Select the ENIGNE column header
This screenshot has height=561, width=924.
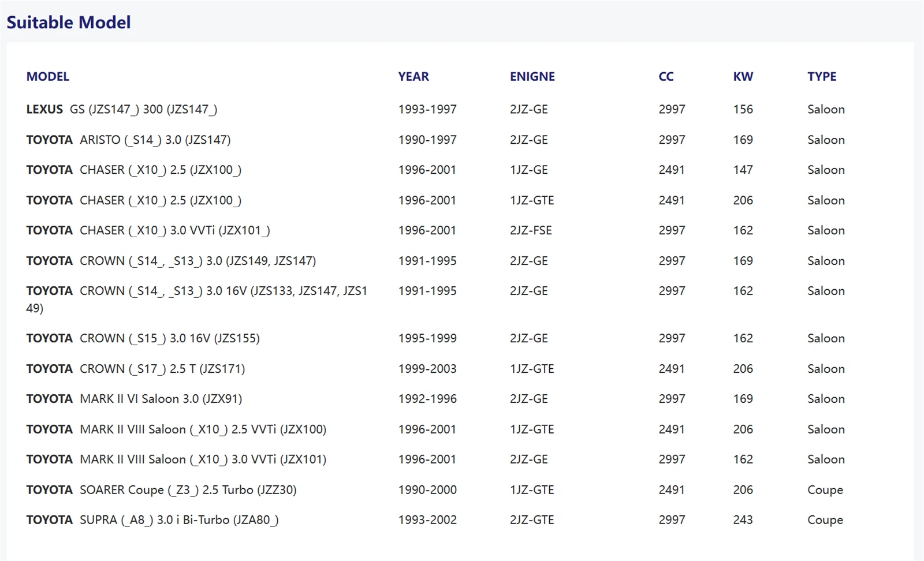click(532, 76)
